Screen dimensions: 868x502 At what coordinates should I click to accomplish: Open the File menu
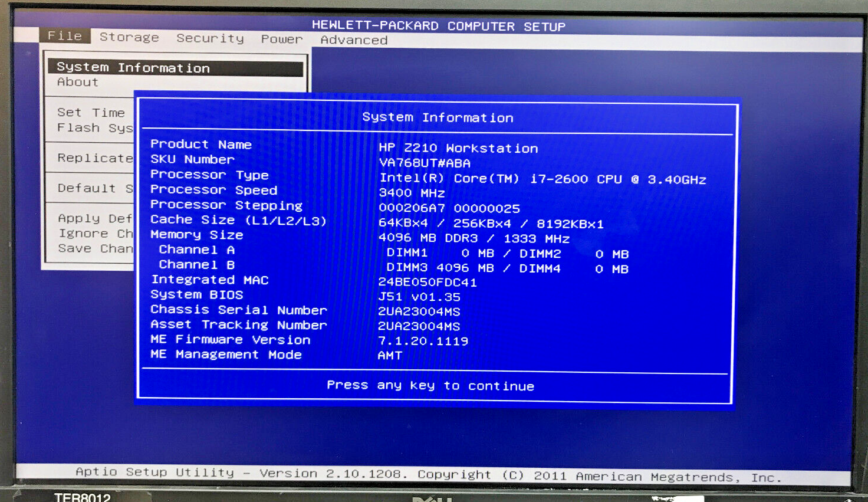(65, 36)
